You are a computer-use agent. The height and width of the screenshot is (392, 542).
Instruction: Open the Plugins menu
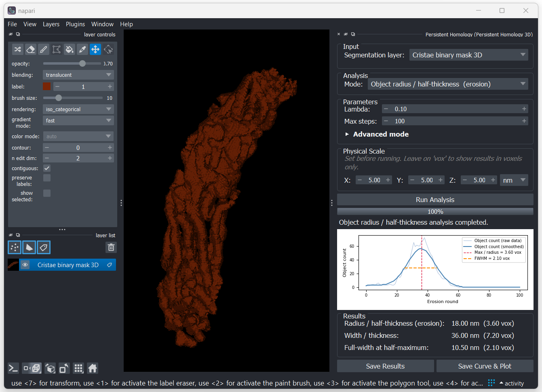point(76,24)
